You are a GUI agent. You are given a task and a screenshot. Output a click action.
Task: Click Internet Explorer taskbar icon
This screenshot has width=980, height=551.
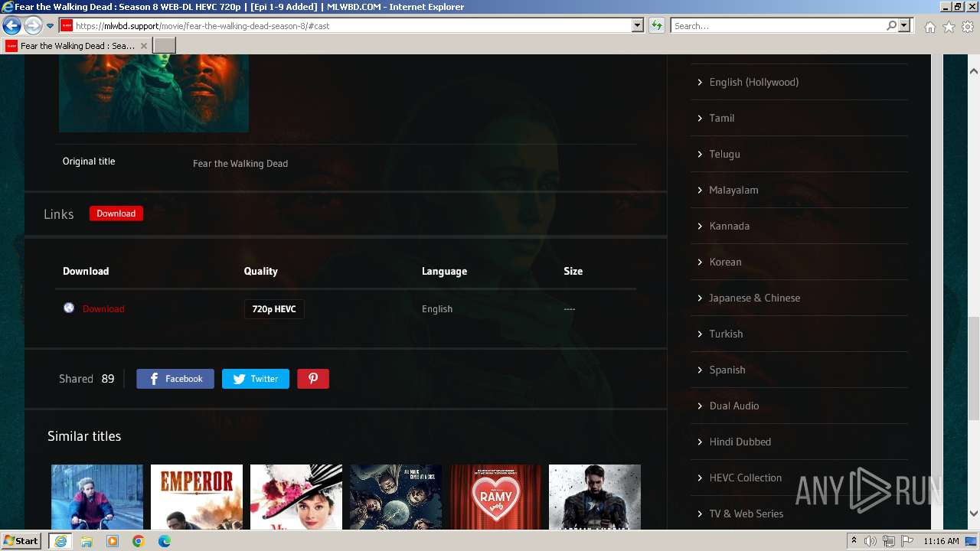point(60,541)
